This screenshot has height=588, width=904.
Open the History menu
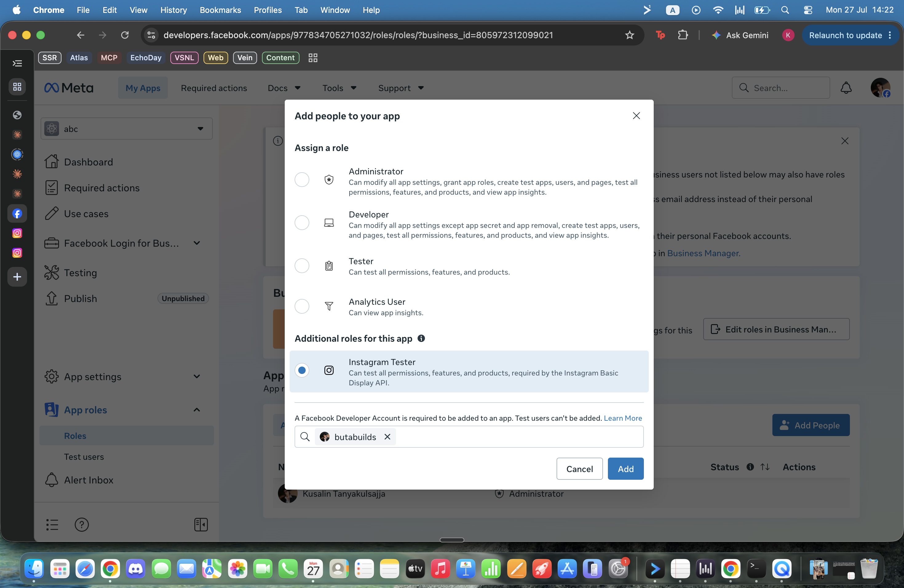(174, 10)
